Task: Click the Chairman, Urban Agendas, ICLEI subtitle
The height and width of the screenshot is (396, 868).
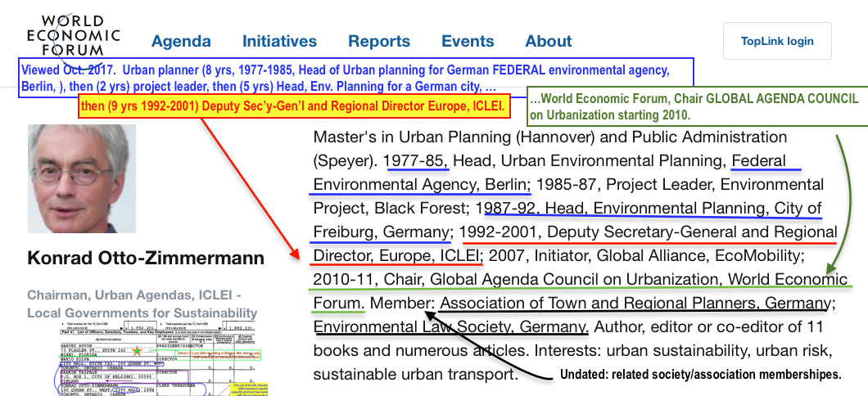Action: tap(142, 304)
